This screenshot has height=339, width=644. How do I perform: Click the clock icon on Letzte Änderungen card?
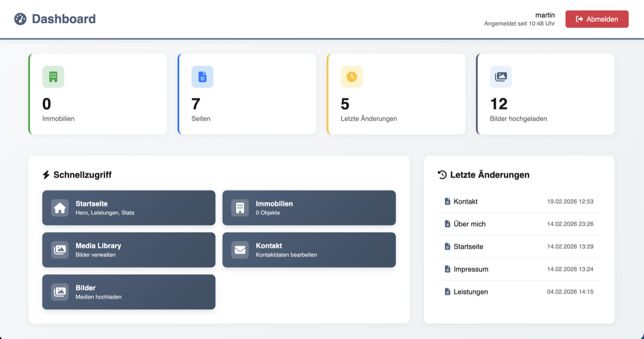tap(352, 77)
